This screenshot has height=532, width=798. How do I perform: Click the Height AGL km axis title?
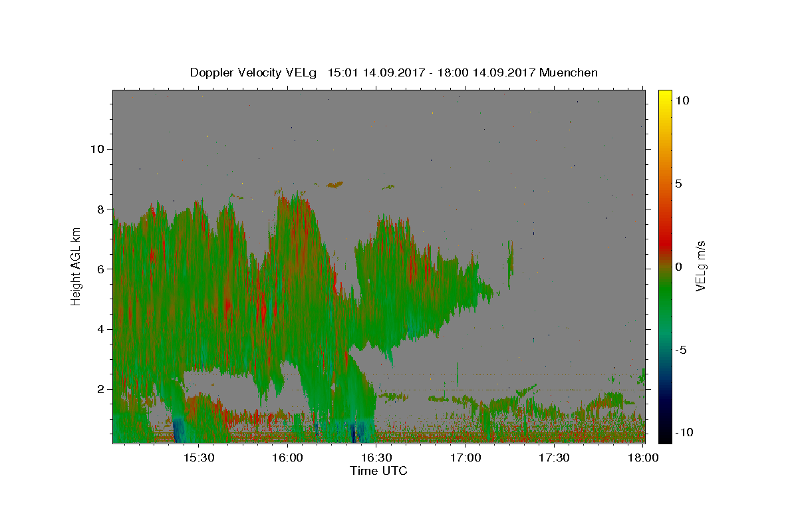76,266
